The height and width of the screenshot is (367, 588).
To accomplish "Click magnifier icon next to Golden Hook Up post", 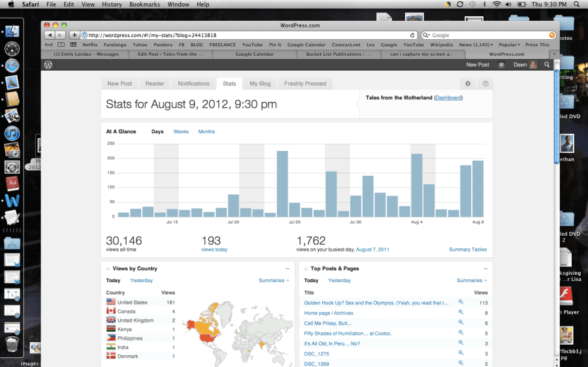I will point(461,302).
